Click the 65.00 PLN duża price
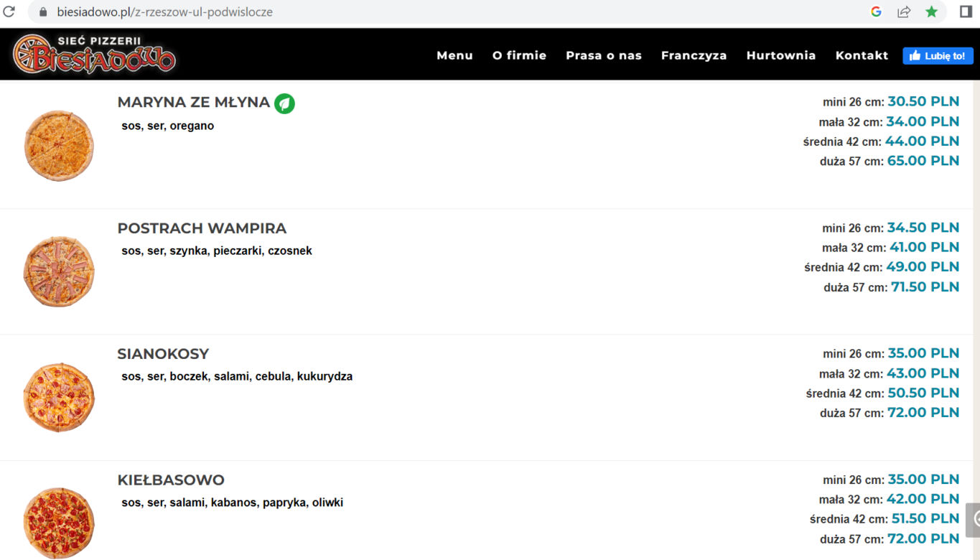This screenshot has width=980, height=560. [x=923, y=161]
